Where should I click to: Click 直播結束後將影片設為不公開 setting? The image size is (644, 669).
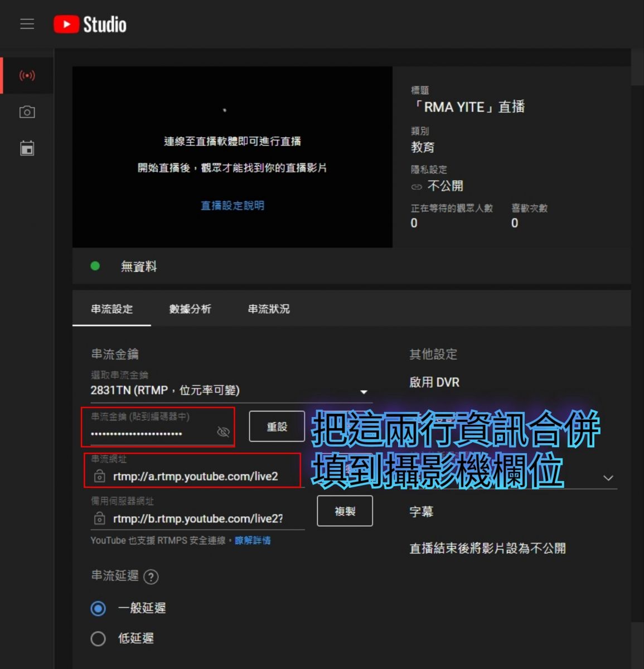487,549
